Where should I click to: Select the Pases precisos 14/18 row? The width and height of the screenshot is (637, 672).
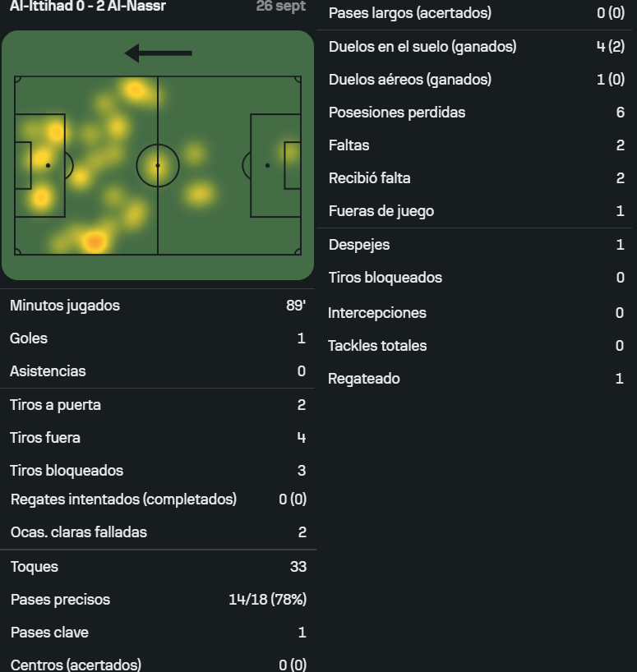[158, 600]
